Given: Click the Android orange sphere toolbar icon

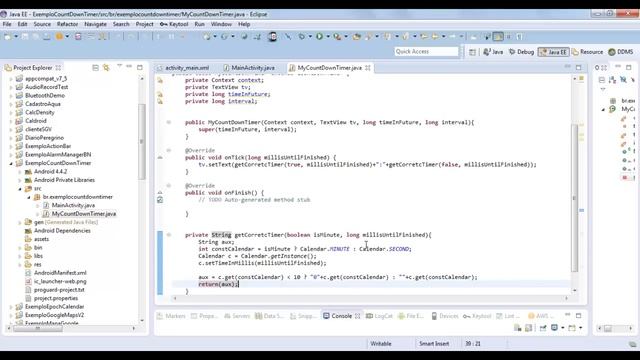Looking at the screenshot, I should click(59, 37).
